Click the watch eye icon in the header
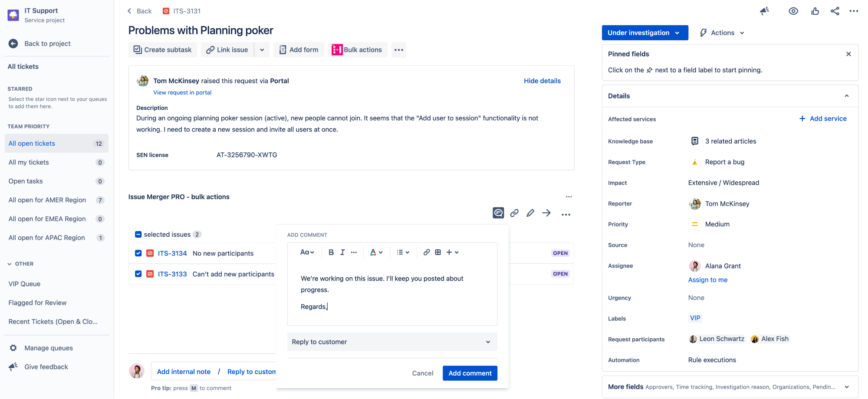This screenshot has width=868, height=399. 793,11
